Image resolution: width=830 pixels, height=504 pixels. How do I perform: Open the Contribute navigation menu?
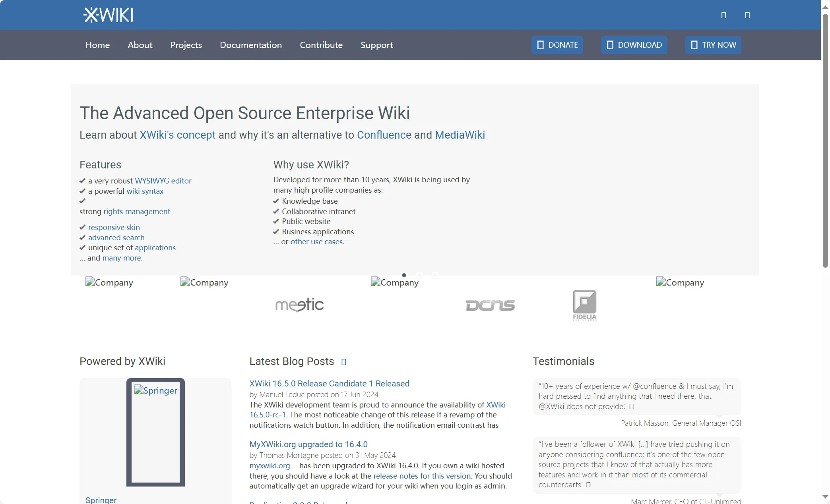pyautogui.click(x=321, y=45)
